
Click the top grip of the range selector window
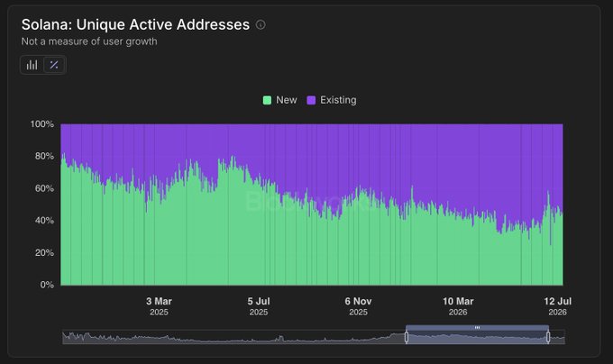[x=478, y=328]
